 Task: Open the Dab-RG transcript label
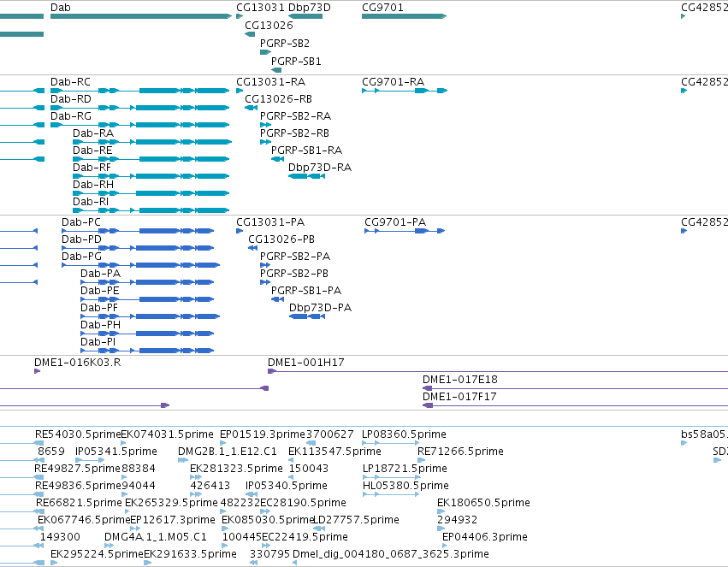coord(70,116)
